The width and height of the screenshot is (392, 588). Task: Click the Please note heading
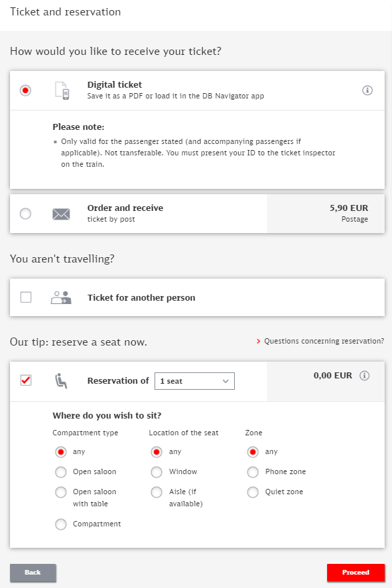click(78, 127)
